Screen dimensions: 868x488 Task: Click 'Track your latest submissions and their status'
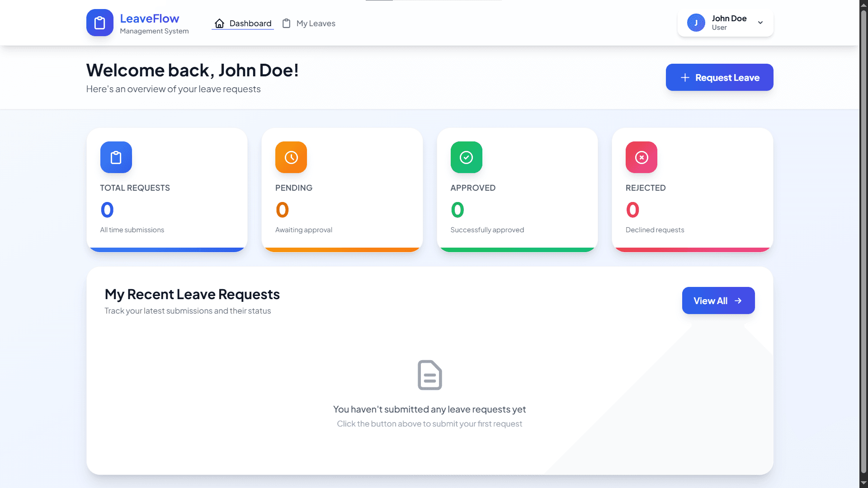pos(188,311)
